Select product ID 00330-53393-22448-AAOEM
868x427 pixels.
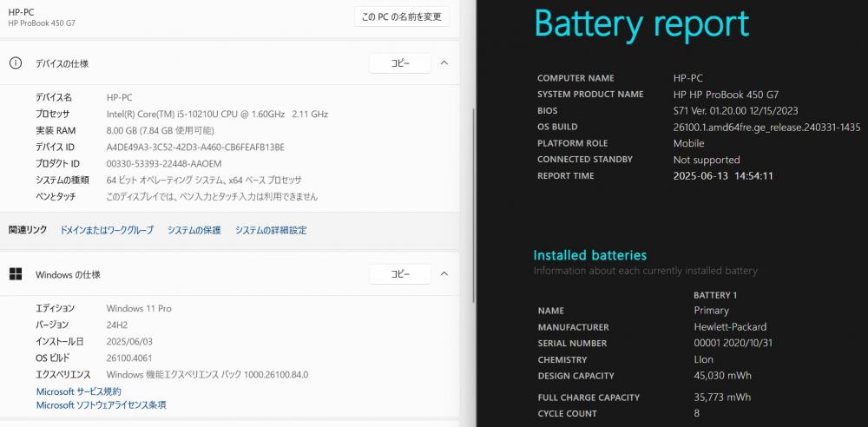click(x=164, y=164)
